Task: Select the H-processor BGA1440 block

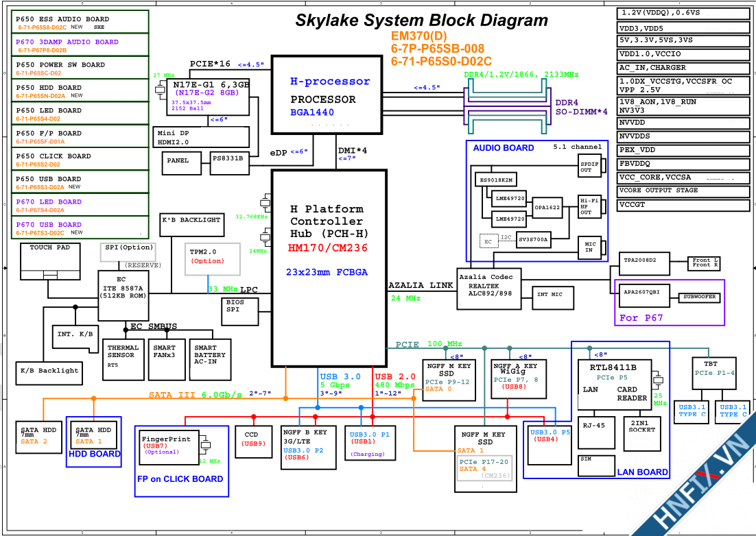Action: 326,95
